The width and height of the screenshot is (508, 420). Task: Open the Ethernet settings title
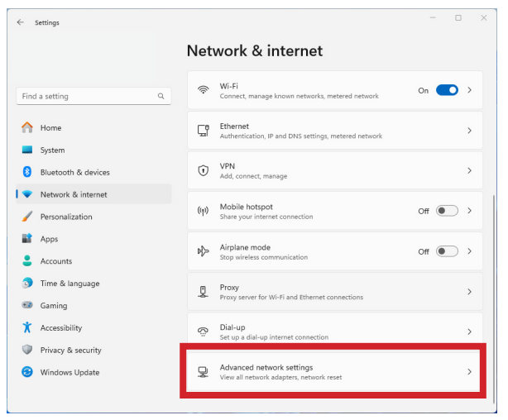pos(234,126)
